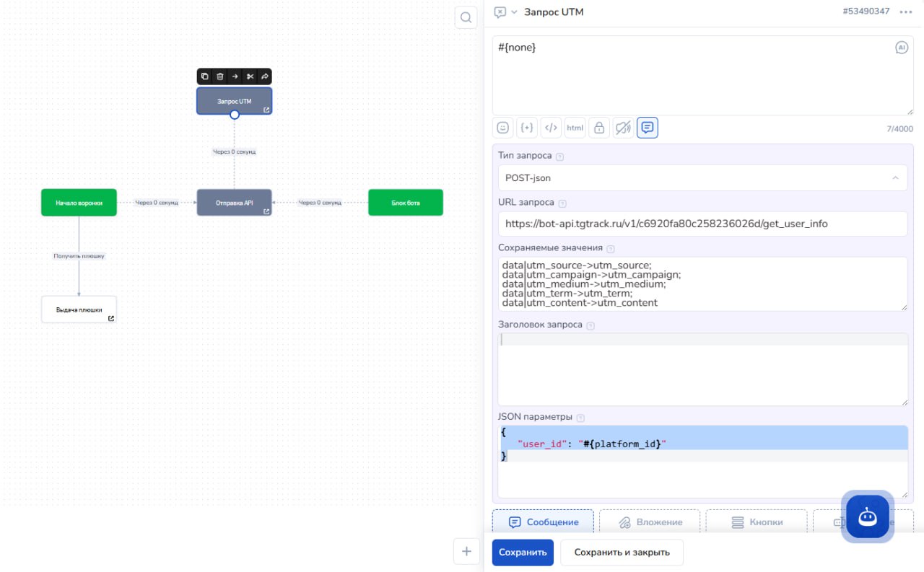Open the Тип запроса POST-json dropdown

702,177
